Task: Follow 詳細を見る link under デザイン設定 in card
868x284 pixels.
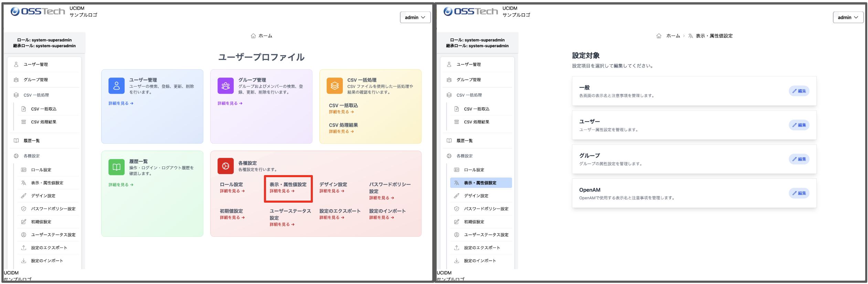Action: [331, 191]
